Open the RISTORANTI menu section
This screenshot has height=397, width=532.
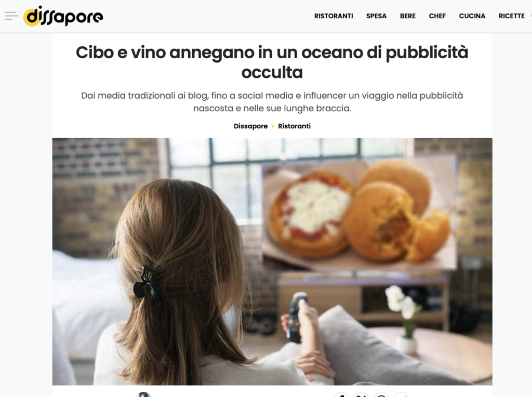[334, 16]
